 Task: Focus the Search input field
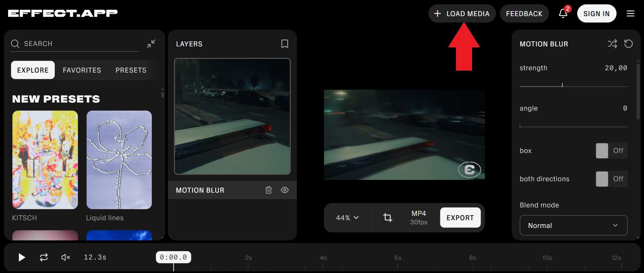click(x=75, y=44)
